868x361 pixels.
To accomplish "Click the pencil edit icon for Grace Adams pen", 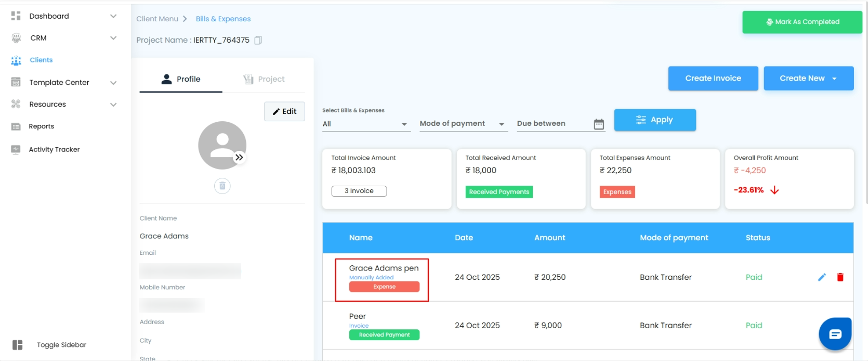I will pyautogui.click(x=822, y=277).
